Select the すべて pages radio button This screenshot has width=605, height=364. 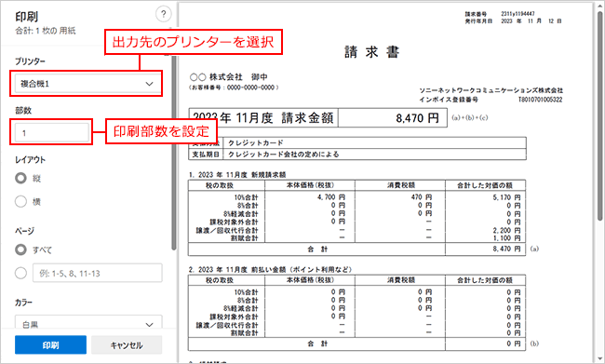[20, 249]
